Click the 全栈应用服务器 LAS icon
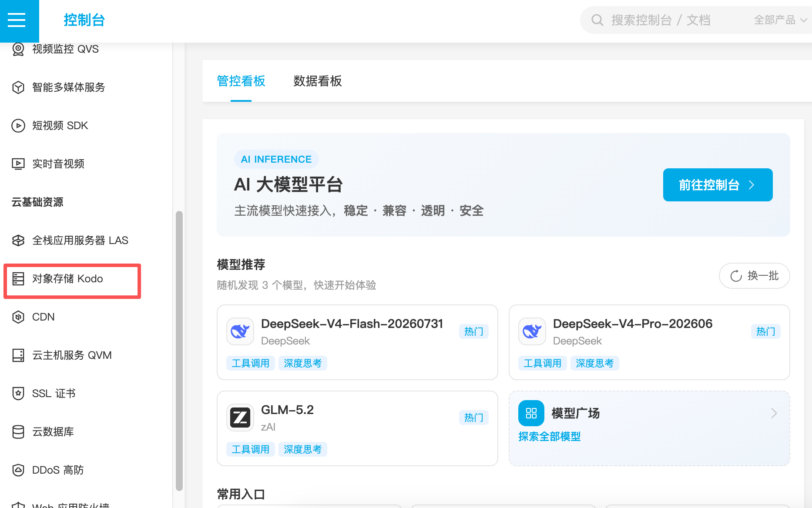 (x=18, y=241)
